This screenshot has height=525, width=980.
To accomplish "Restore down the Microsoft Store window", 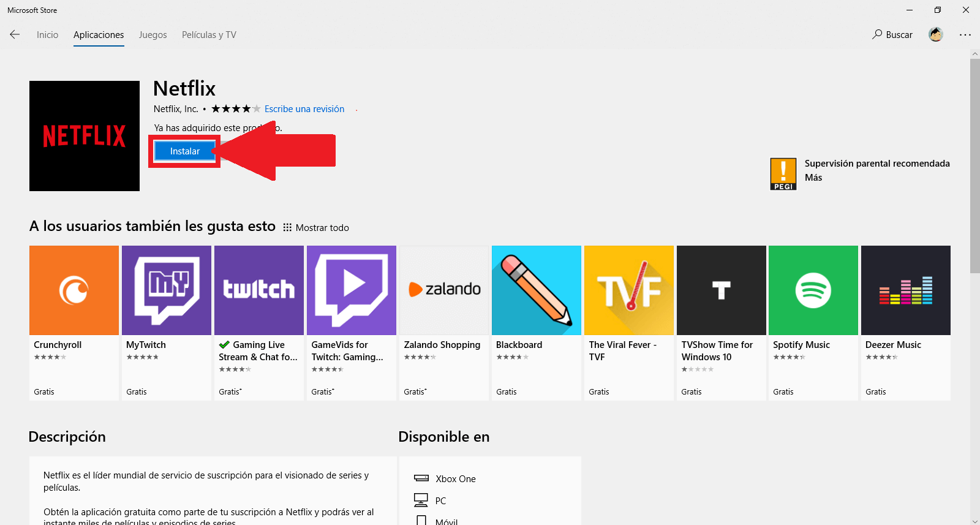I will 938,10.
